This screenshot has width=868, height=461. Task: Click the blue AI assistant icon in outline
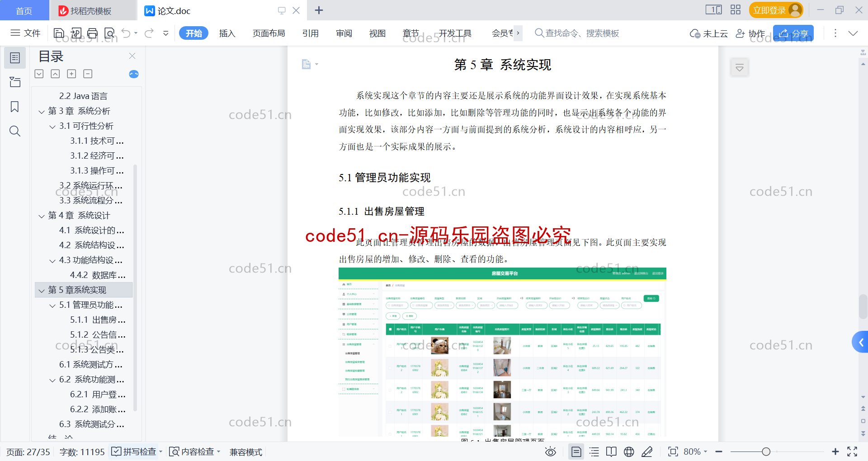coord(134,74)
